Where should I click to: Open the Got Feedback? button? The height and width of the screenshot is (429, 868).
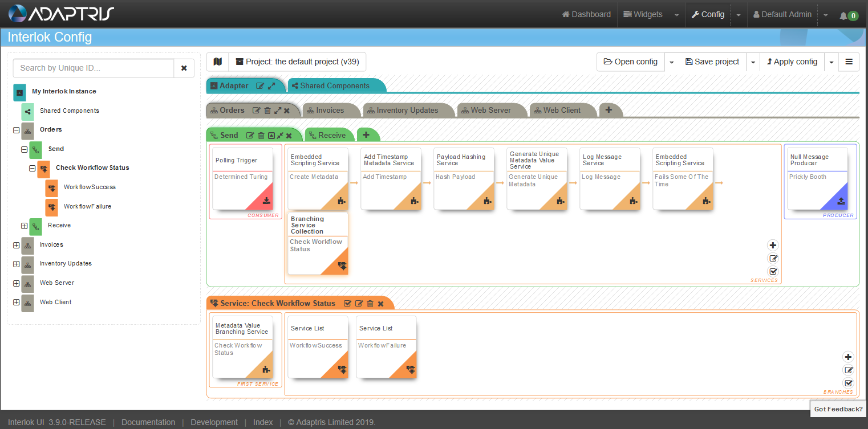click(838, 409)
